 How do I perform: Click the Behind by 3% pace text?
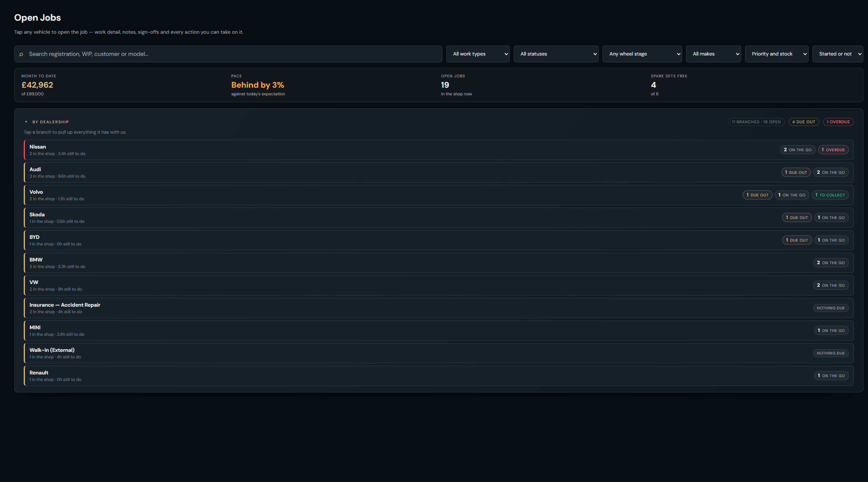point(257,85)
